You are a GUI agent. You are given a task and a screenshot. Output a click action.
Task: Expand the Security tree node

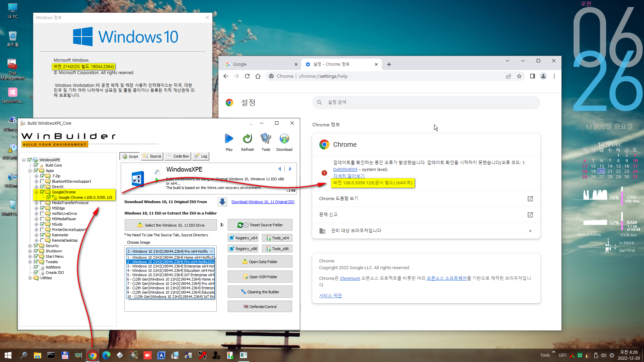tap(30, 246)
